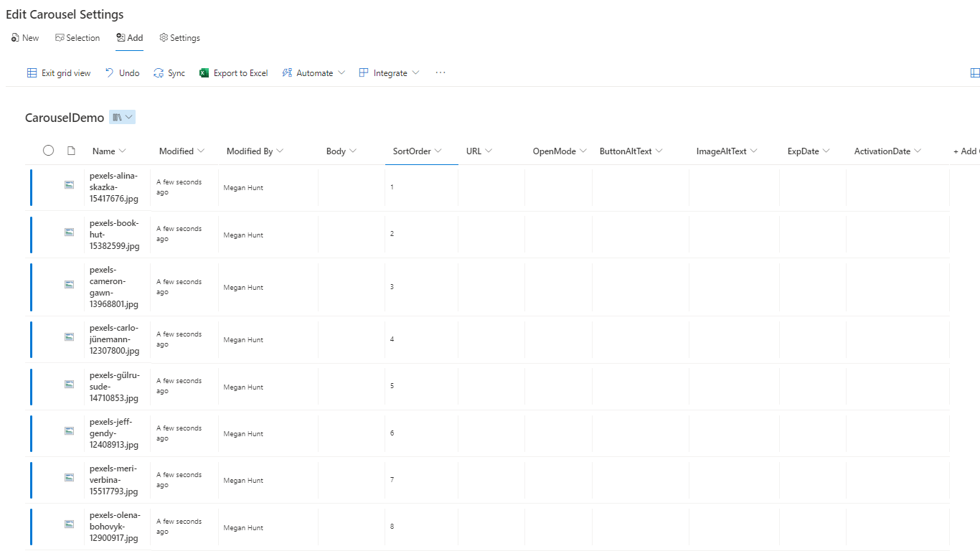Click the Undo arrow icon
Viewport: 980px width, 551px height.
[110, 73]
